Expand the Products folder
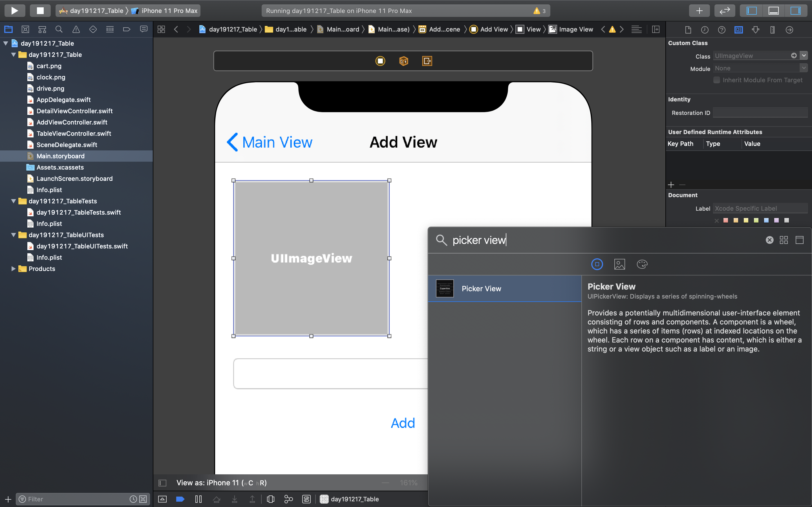This screenshot has height=507, width=812. (14, 269)
